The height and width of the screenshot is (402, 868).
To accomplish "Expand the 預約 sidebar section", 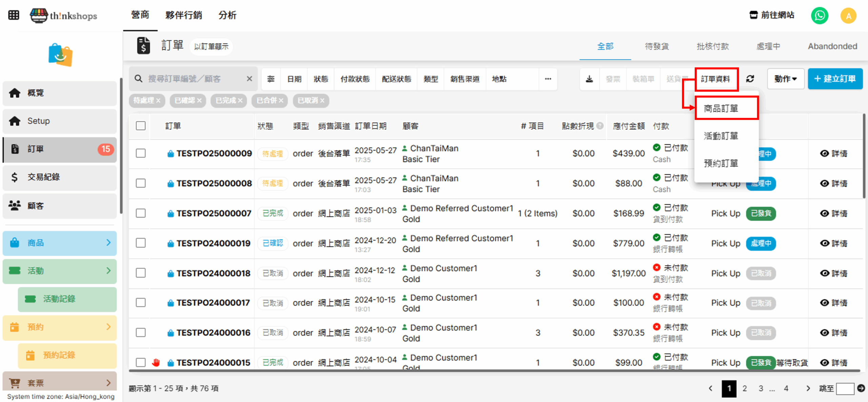I will coord(59,327).
